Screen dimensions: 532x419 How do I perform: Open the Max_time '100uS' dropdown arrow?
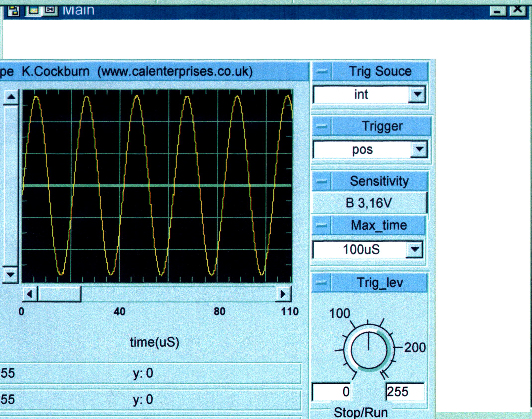coord(414,249)
